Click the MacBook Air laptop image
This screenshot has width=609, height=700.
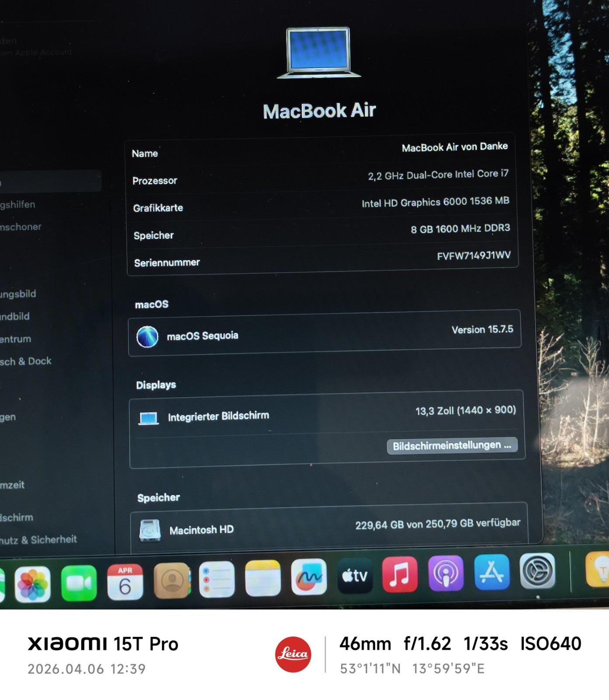tap(318, 53)
